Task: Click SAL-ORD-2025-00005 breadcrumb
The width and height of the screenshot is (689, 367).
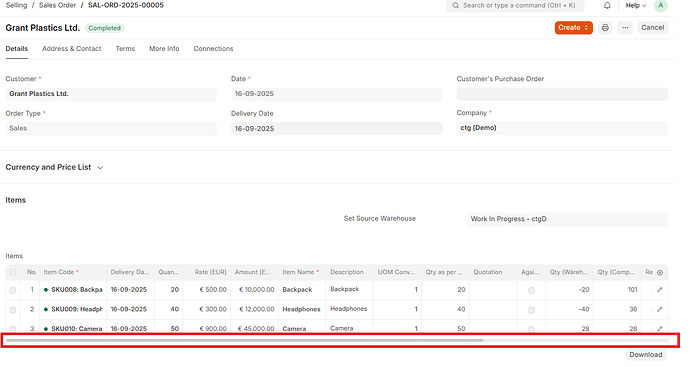Action: coord(126,5)
